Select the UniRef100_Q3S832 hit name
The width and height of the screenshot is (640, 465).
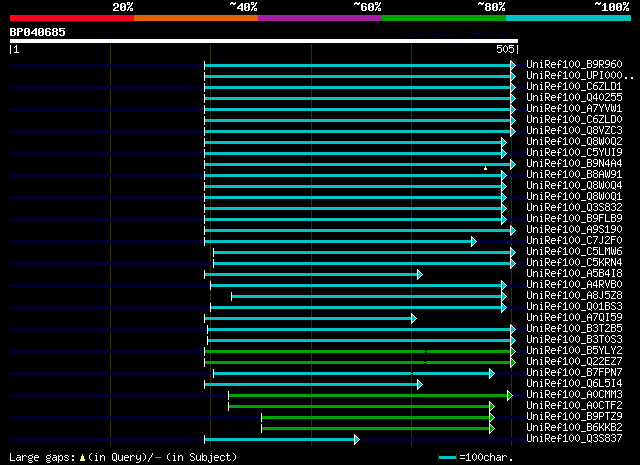[x=574, y=207]
